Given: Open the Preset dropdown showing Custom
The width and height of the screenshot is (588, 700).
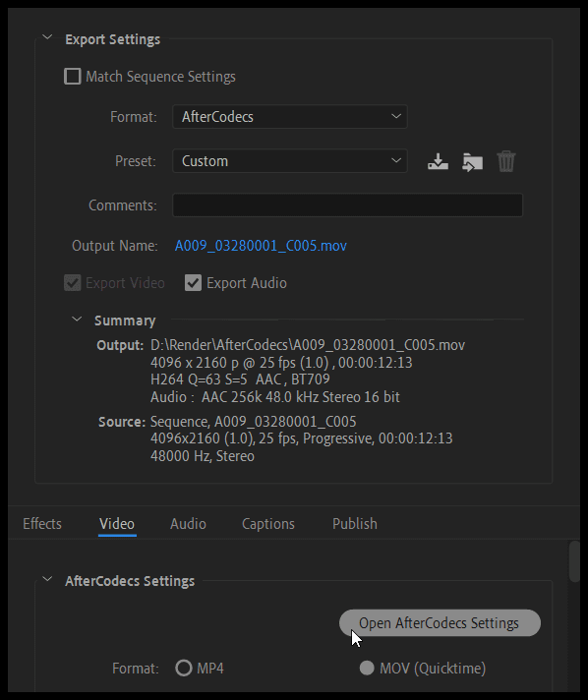Looking at the screenshot, I should [290, 160].
